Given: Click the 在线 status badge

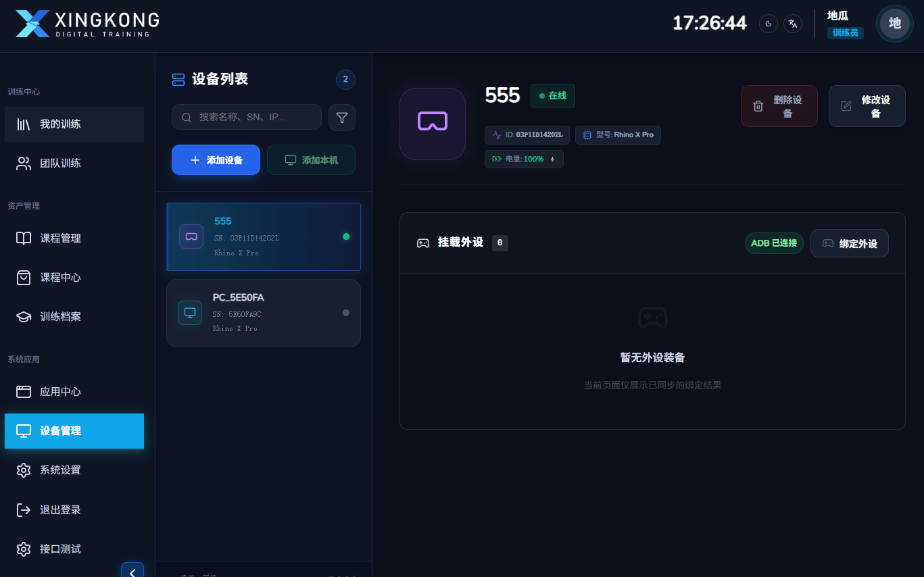Looking at the screenshot, I should click(x=553, y=96).
